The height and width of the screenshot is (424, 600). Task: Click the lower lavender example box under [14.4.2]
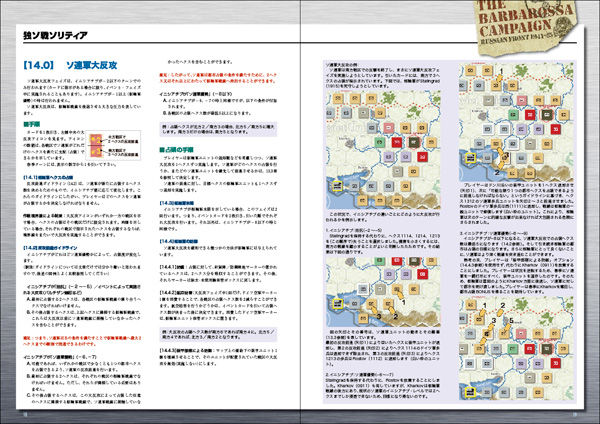click(x=218, y=334)
